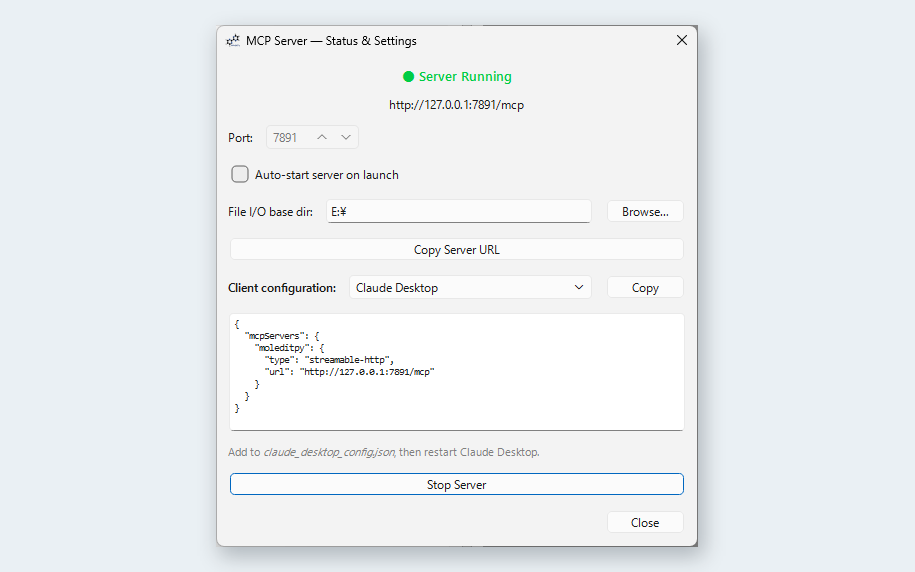Click Copy Server URL button
Screen dimensions: 915x572
click(456, 249)
